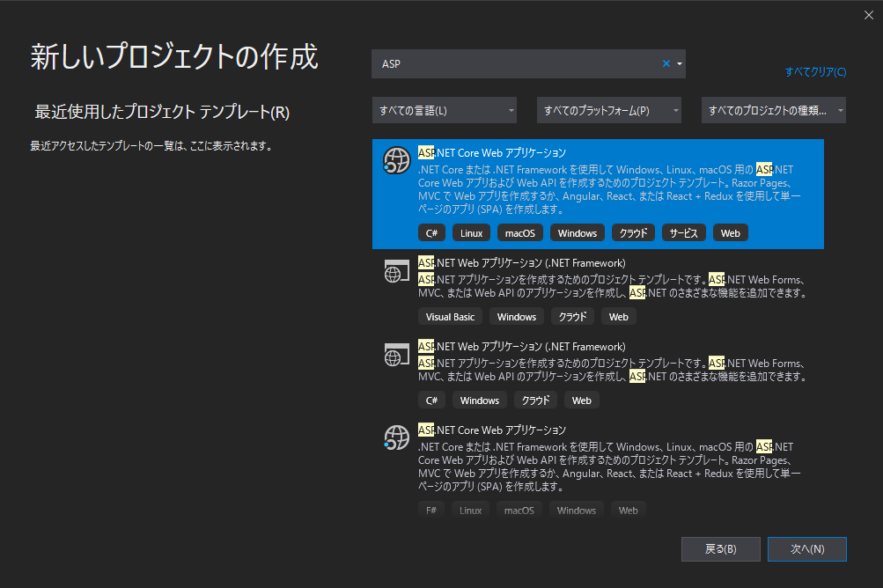Click the サービス tag in the selected template
Screen dimensions: 883x588
[684, 233]
